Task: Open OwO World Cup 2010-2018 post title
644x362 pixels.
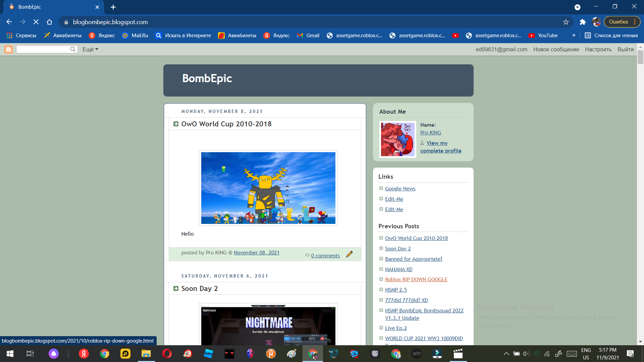Action: point(226,124)
